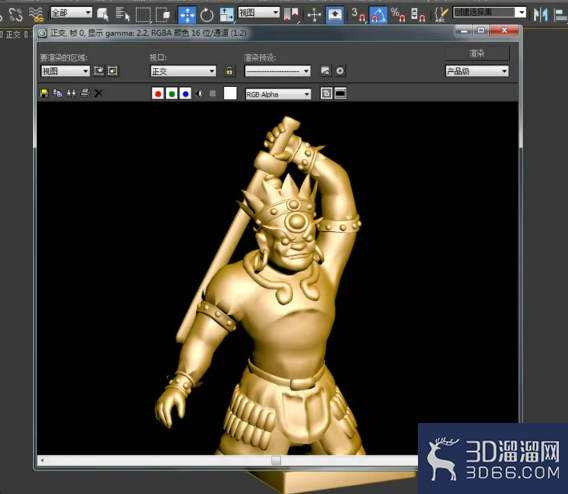Toggle the 3D Snaps icon
This screenshot has height=494, width=568.
358,15
